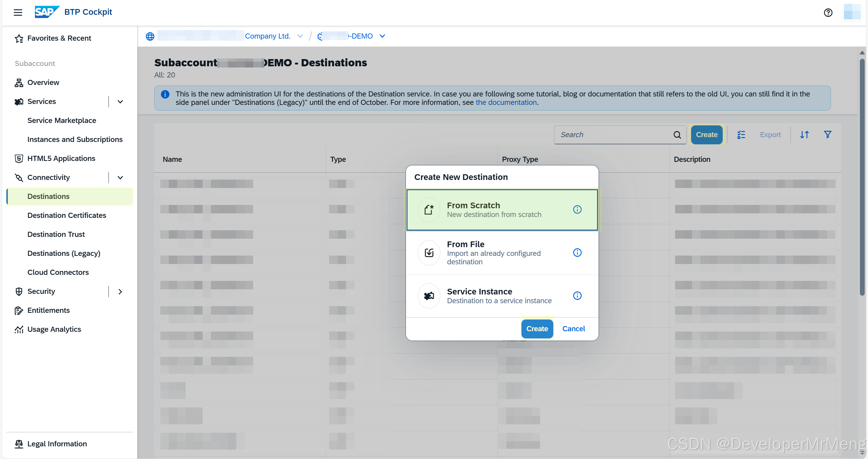Open the hamburger navigation menu

click(18, 12)
